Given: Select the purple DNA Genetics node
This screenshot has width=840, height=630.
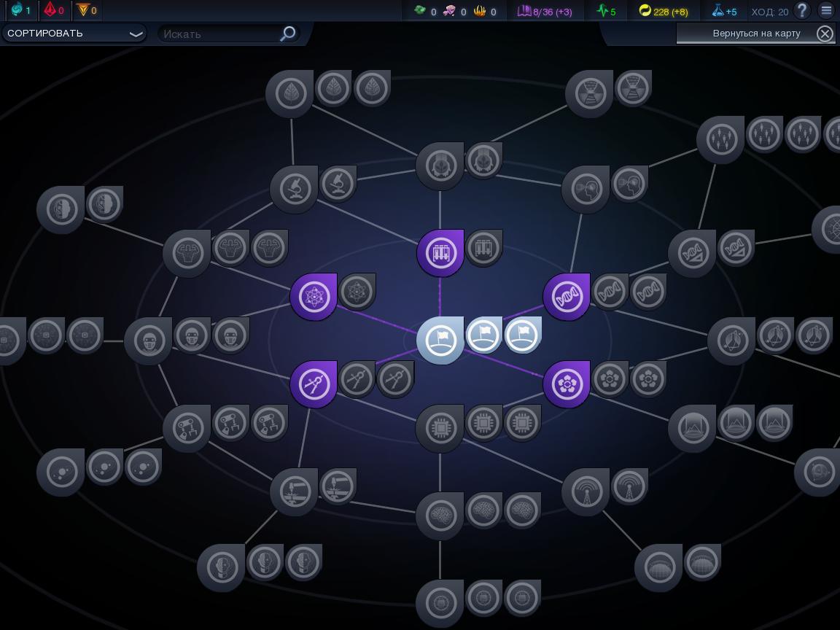Looking at the screenshot, I should [567, 297].
